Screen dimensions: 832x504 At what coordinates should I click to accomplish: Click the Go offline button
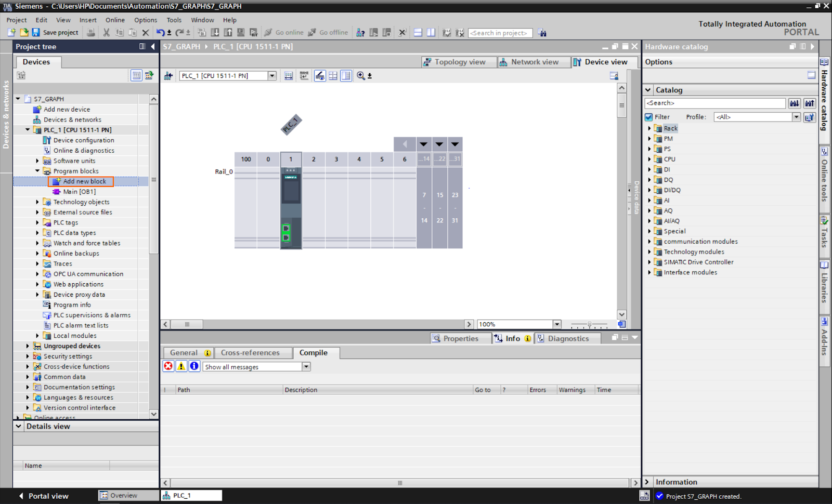tap(328, 32)
